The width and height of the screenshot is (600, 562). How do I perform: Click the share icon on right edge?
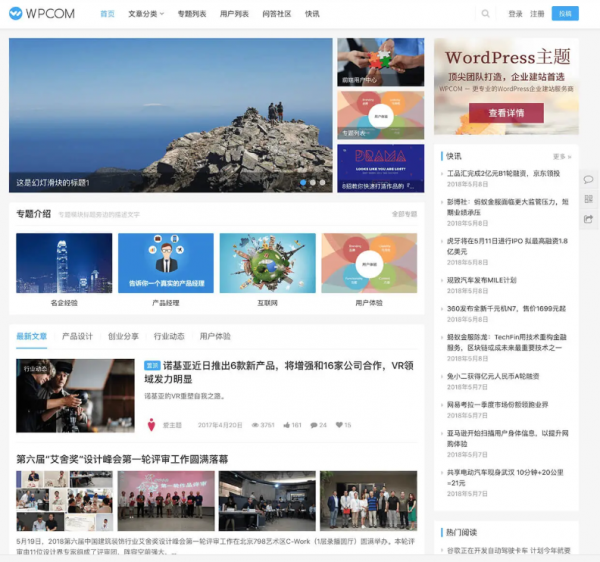588,219
